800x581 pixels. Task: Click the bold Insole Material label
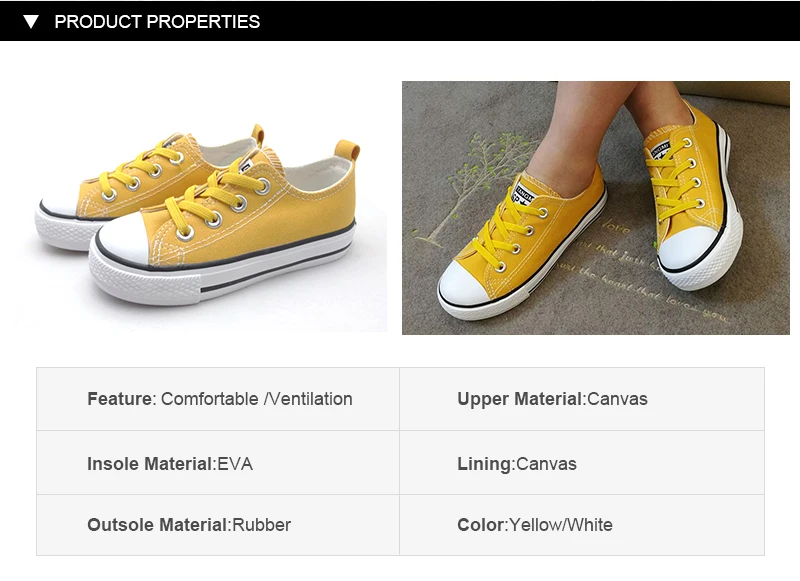(149, 464)
